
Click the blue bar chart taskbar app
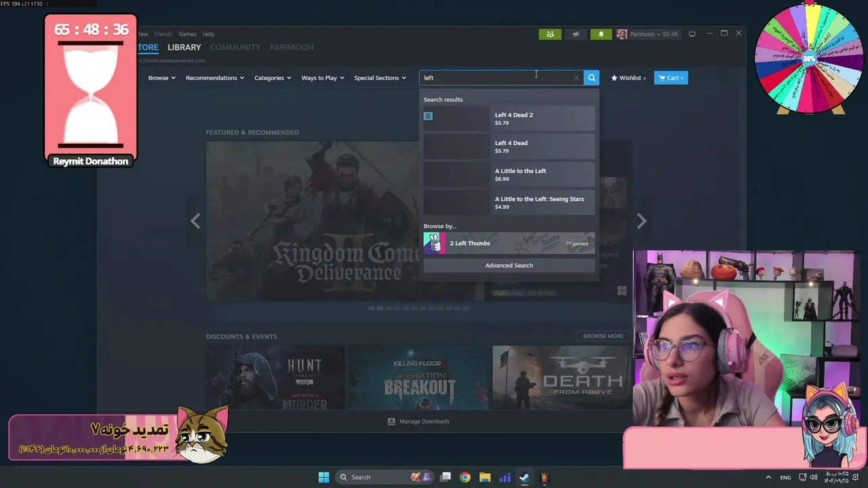[505, 477]
